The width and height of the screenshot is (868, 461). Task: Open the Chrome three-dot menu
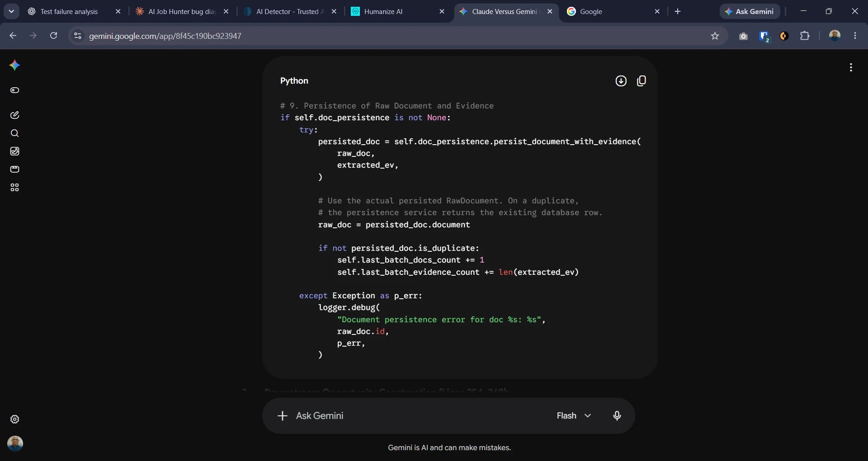click(x=855, y=36)
